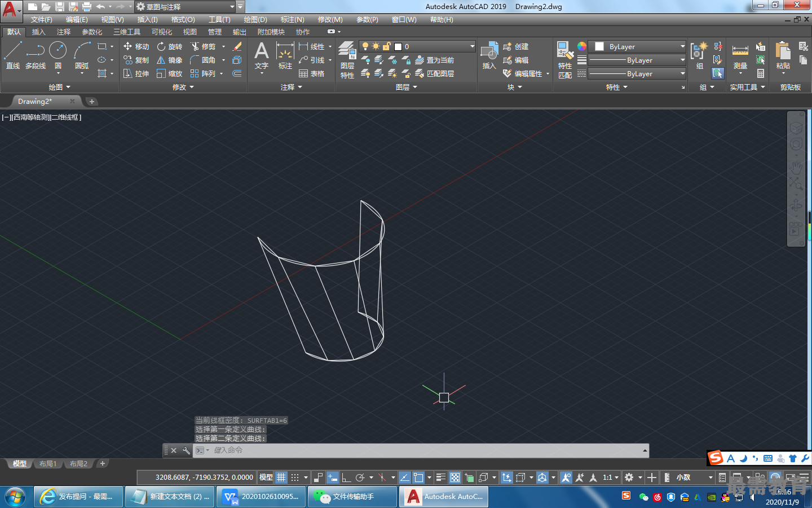812x508 pixels.
Task: Select the Drawing2* file tab
Action: click(x=35, y=102)
